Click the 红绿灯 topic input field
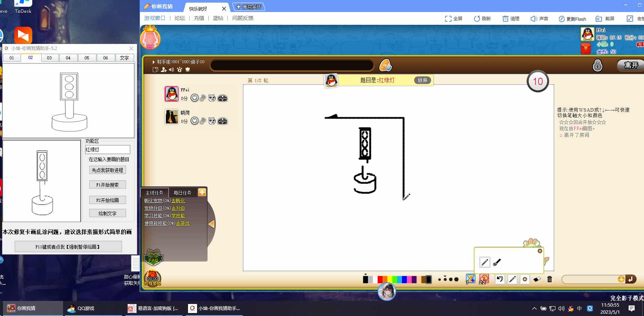This screenshot has height=316, width=644. click(107, 150)
